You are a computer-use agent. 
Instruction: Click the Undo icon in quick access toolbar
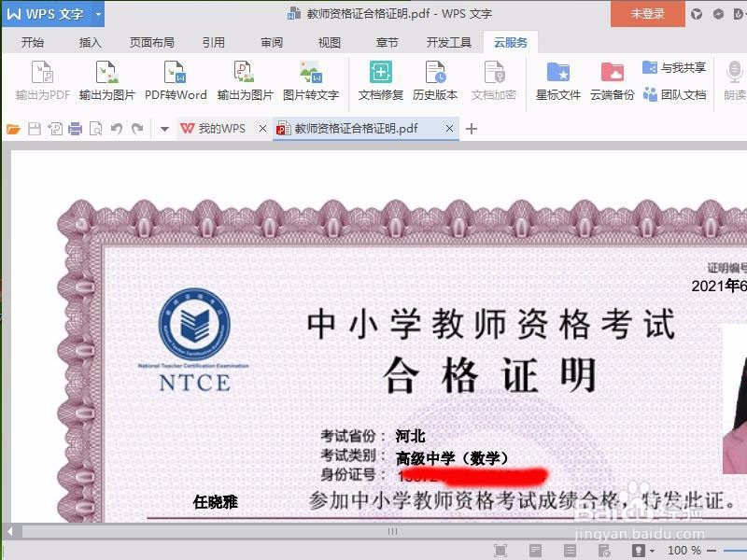pyautogui.click(x=116, y=131)
